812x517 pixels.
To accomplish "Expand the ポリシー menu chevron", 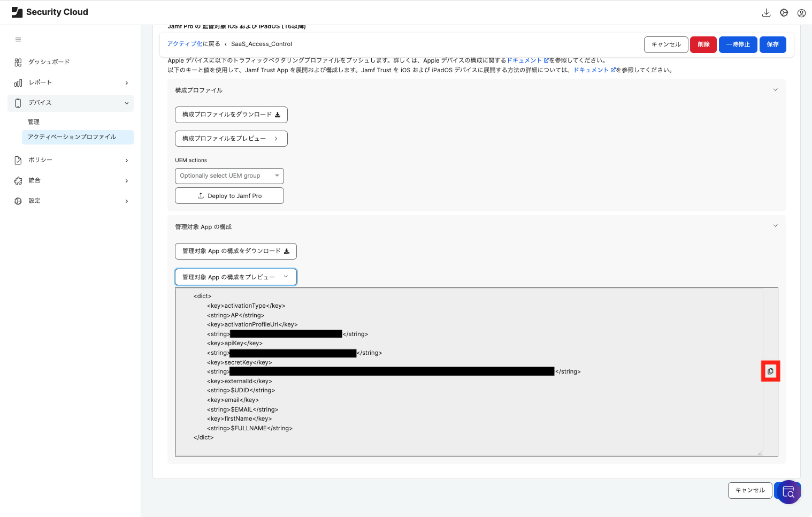I will tap(127, 161).
